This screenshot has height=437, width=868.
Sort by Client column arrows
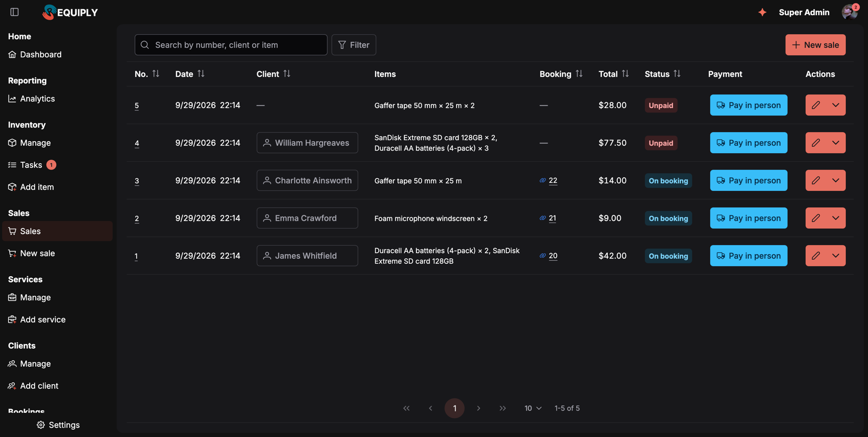click(287, 74)
